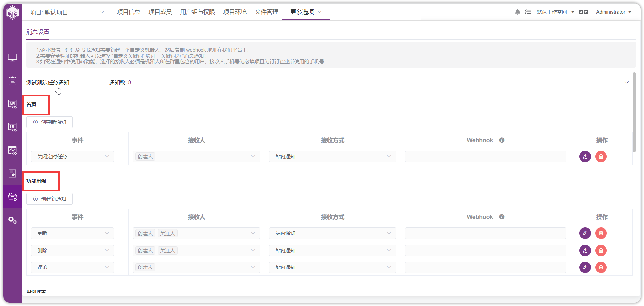Open 站内通知 dropdown in 关闭定时任务 row
Screen dimensions: 644x306
pos(333,156)
